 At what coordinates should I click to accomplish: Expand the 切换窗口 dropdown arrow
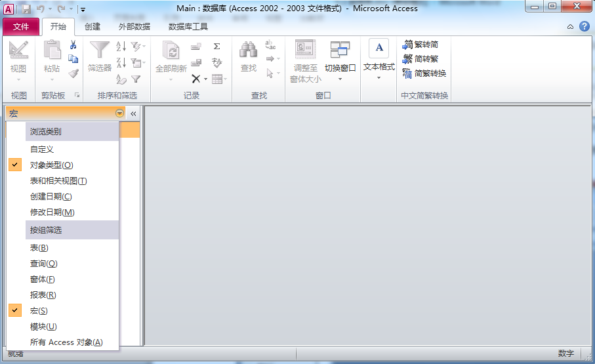point(340,79)
